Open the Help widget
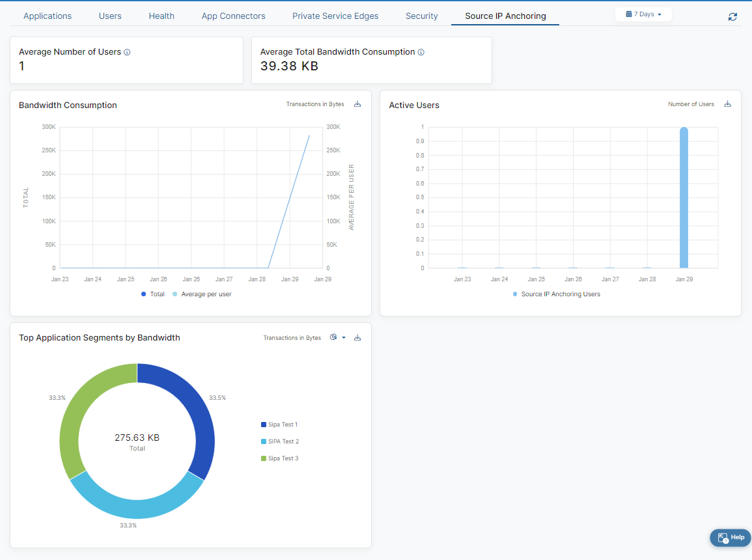 pos(731,537)
